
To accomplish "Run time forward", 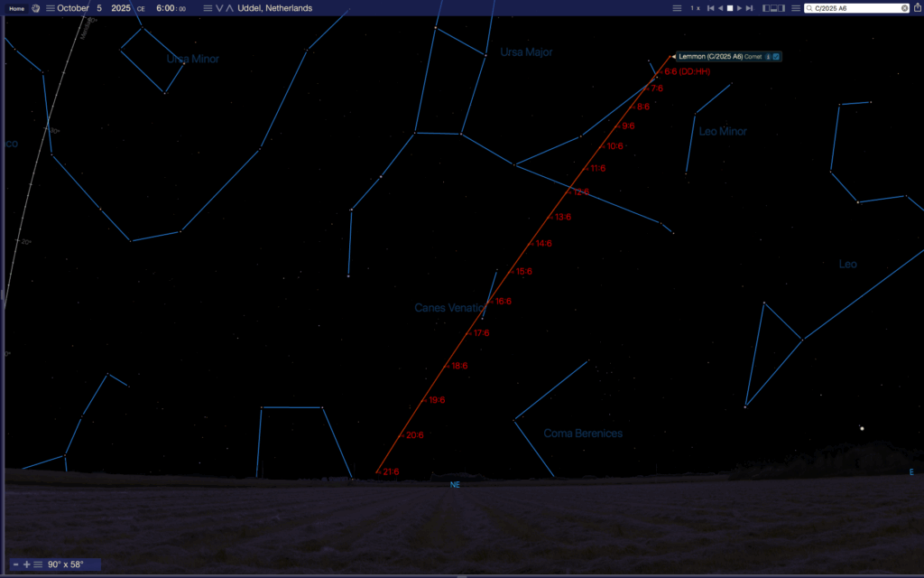I will 740,8.
